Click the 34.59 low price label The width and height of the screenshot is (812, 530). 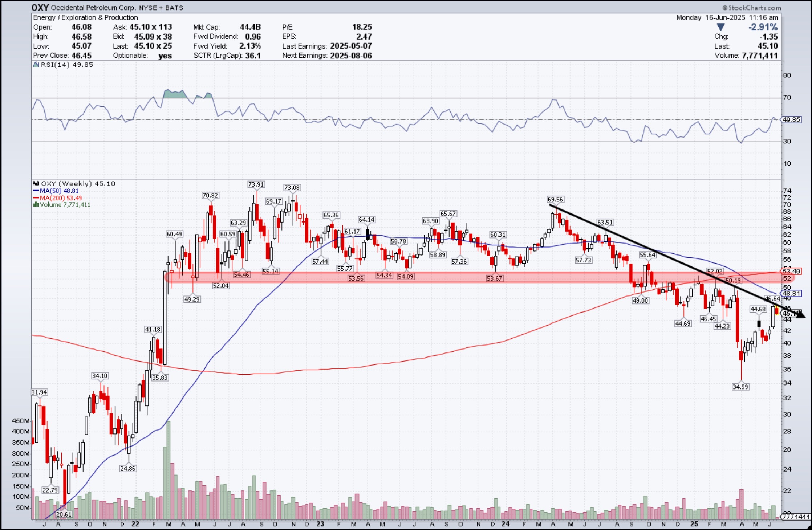tap(740, 387)
